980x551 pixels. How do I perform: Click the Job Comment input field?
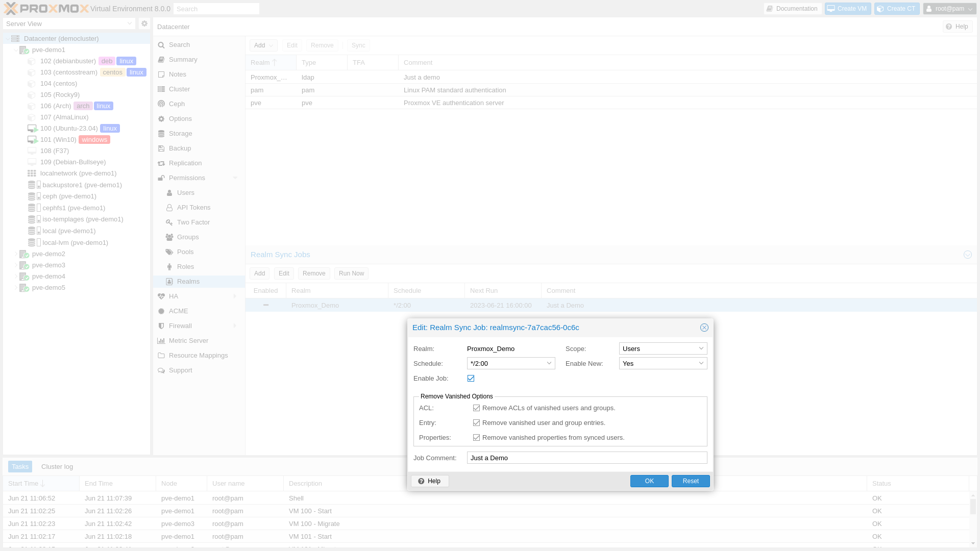pos(587,458)
